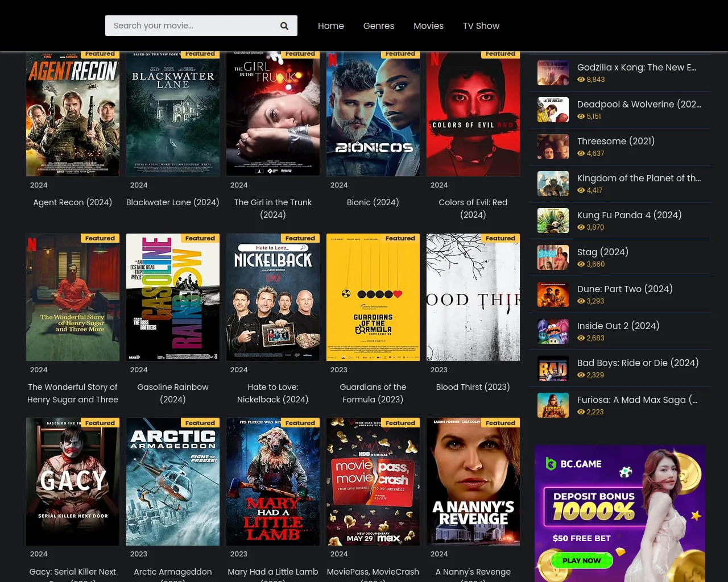728x582 pixels.
Task: Click the Blood Thirst (2023) title link
Action: (x=473, y=387)
